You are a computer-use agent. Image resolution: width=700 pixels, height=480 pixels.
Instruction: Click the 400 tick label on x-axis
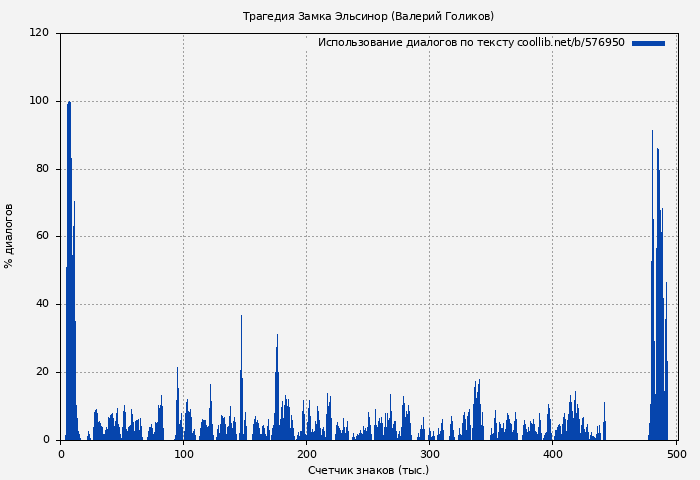553,454
